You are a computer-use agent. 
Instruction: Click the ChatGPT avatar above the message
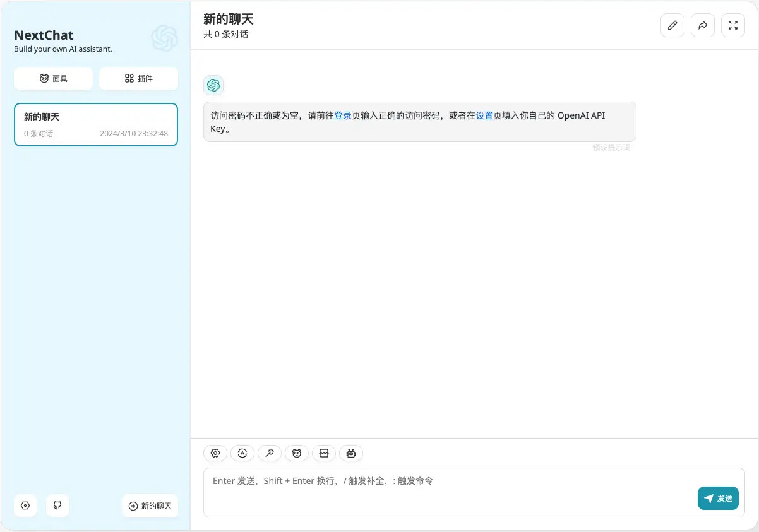click(213, 85)
